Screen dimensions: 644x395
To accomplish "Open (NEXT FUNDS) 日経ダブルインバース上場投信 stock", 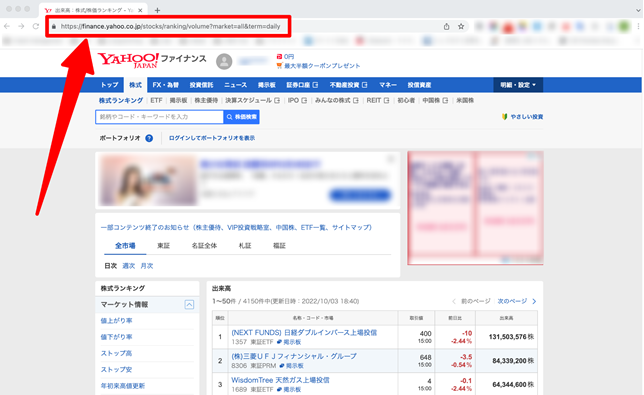I will pyautogui.click(x=304, y=333).
